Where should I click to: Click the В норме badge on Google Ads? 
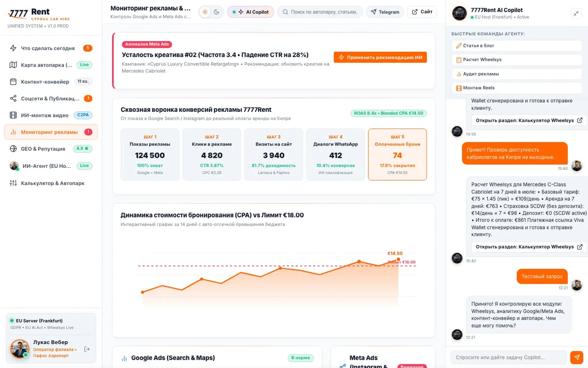point(301,358)
